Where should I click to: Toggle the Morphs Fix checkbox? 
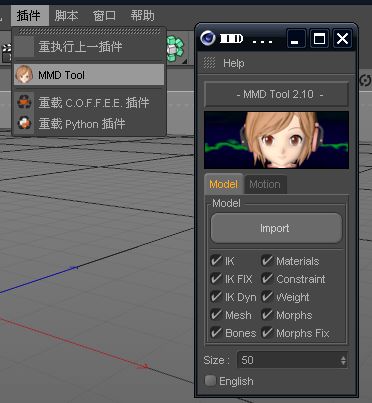click(267, 333)
